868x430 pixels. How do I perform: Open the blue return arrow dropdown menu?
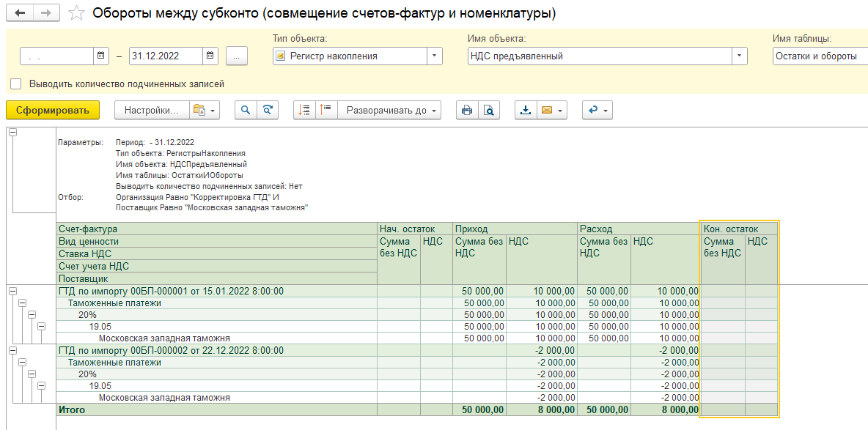[597, 110]
